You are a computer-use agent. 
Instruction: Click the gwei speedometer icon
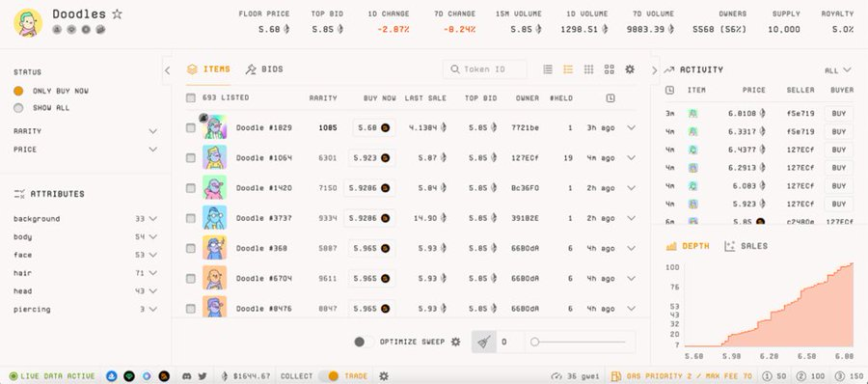556,376
